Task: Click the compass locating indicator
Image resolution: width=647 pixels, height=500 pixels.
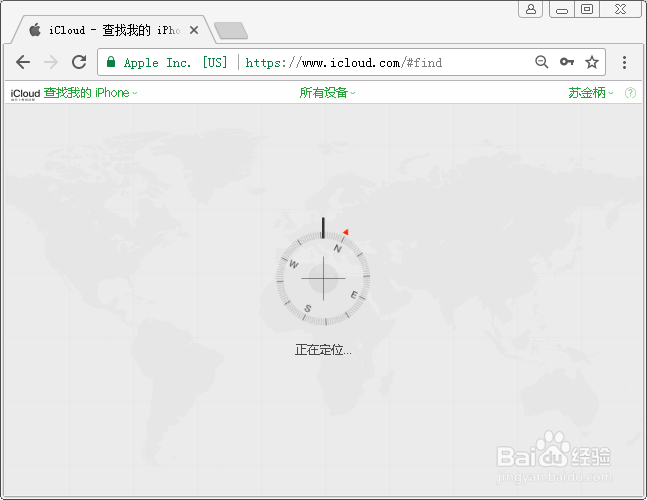Action: pos(323,278)
